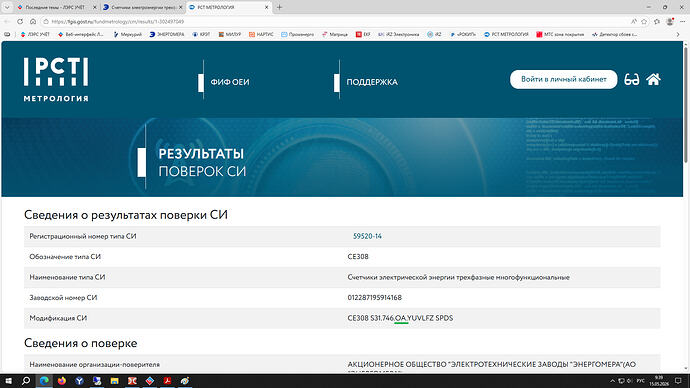The height and width of the screenshot is (388, 690).
Task: Switch the РУС input language indicator
Action: click(641, 381)
